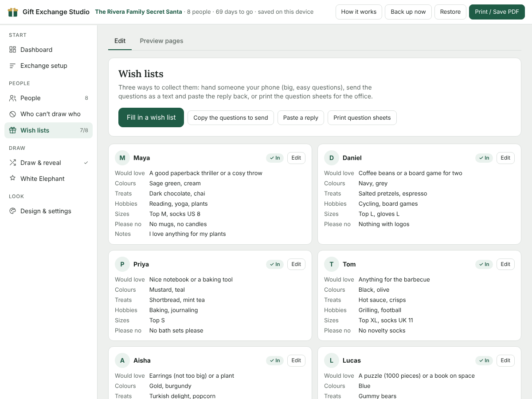Screen dimensions: 532x399
Task: Edit Aisha's wish list
Action: (x=296, y=360)
